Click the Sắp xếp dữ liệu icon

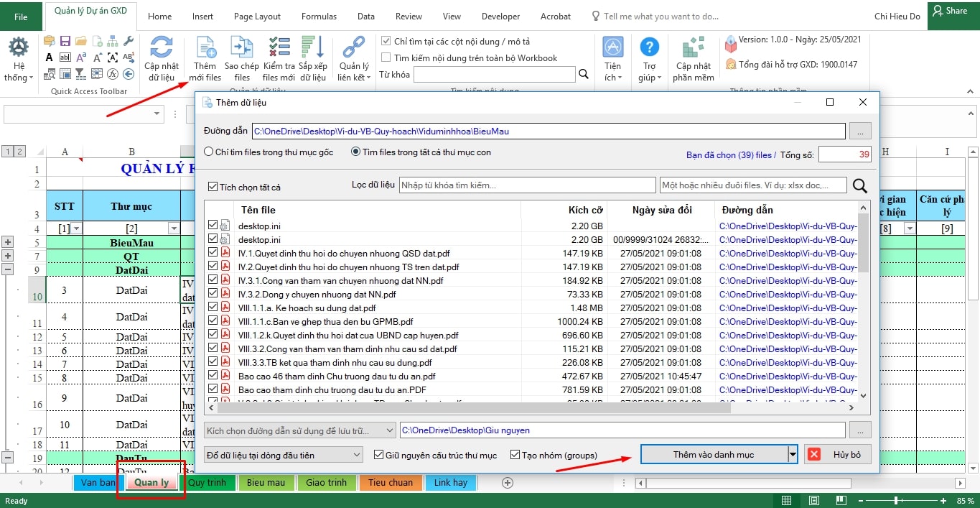pos(313,48)
